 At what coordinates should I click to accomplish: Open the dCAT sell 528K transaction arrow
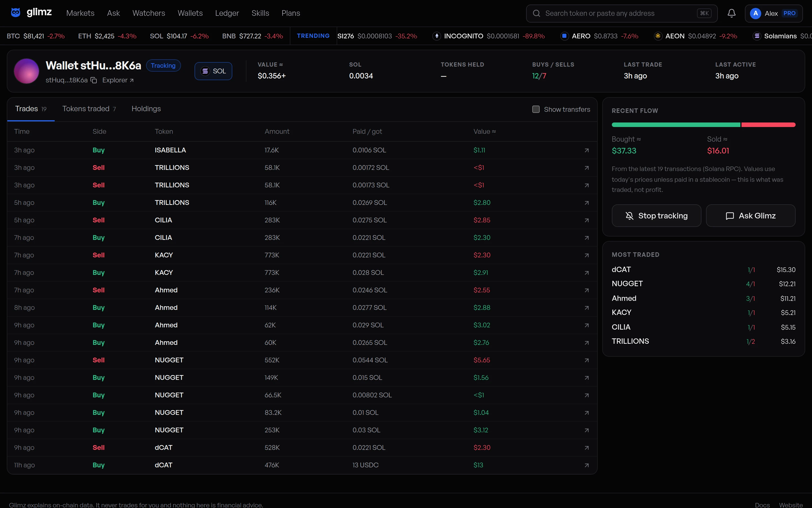586,448
